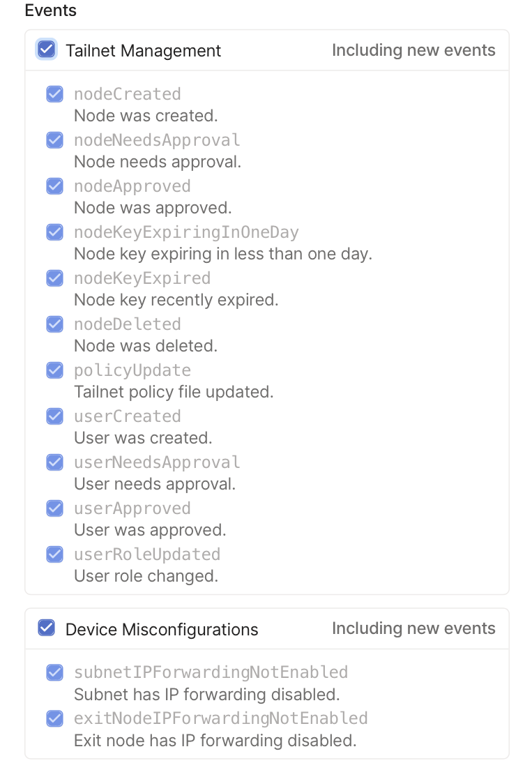Viewport: 532px width, 763px height.
Task: Click the Tailnet Management section label
Action: [143, 51]
